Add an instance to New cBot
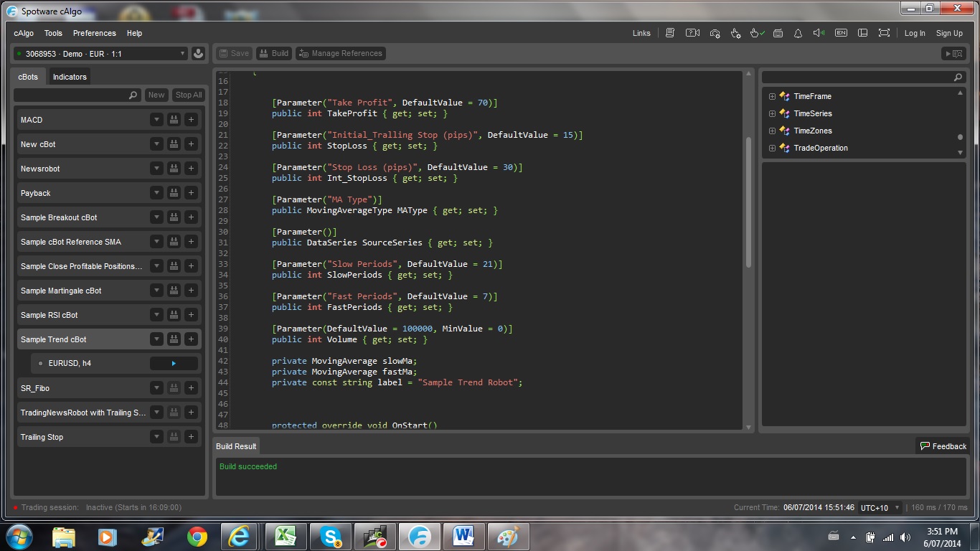This screenshot has height=551, width=980. (x=191, y=144)
